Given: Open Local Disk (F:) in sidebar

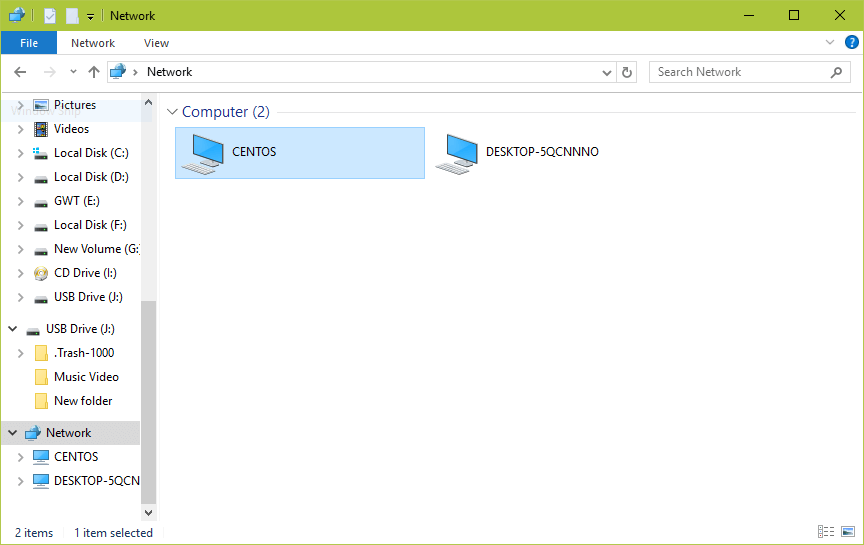Looking at the screenshot, I should tap(90, 225).
